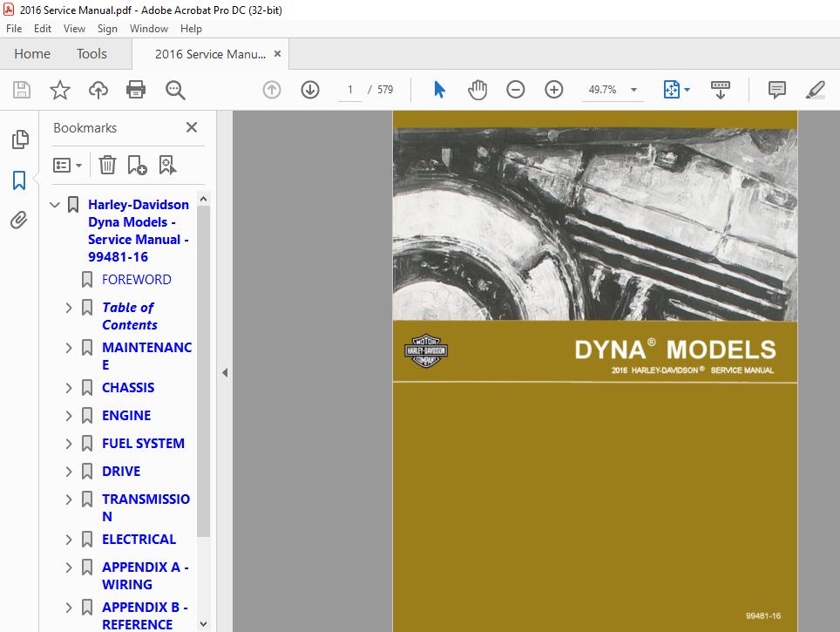Click the Save file icon
Screen dimensions: 840x632
click(x=22, y=90)
